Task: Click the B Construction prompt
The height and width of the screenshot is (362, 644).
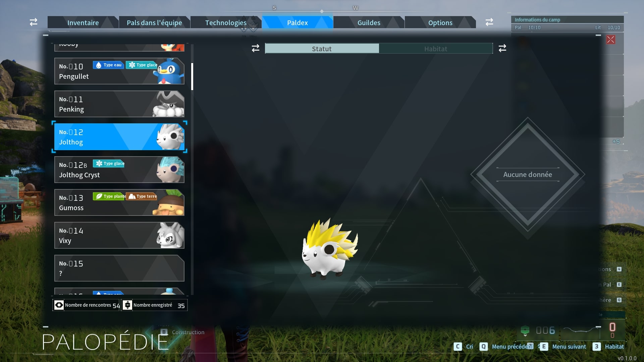Action: (182, 332)
